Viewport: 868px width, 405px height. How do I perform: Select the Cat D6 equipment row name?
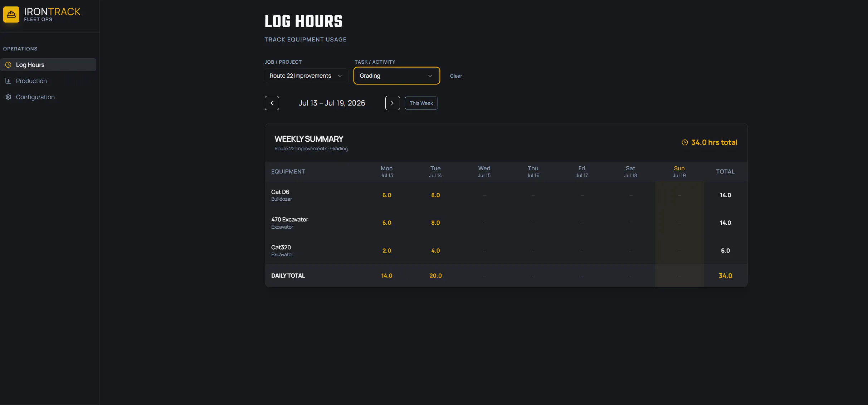280,192
